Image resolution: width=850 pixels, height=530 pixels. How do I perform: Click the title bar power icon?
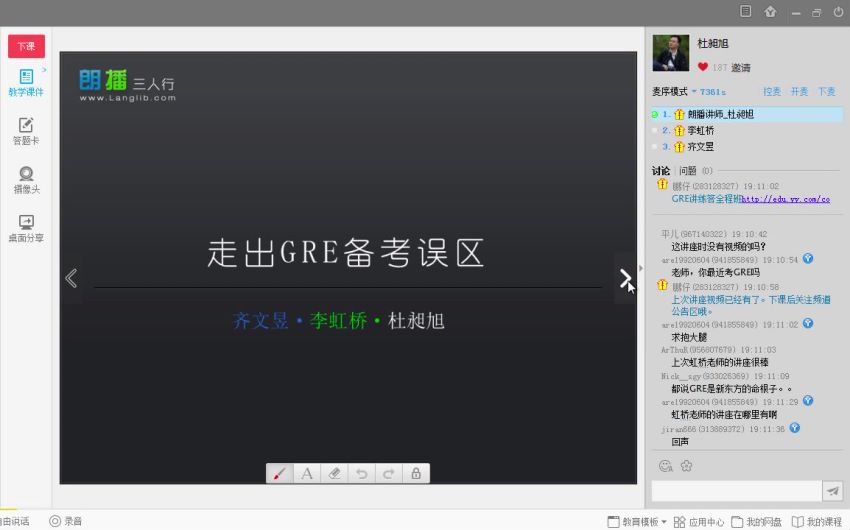(838, 11)
